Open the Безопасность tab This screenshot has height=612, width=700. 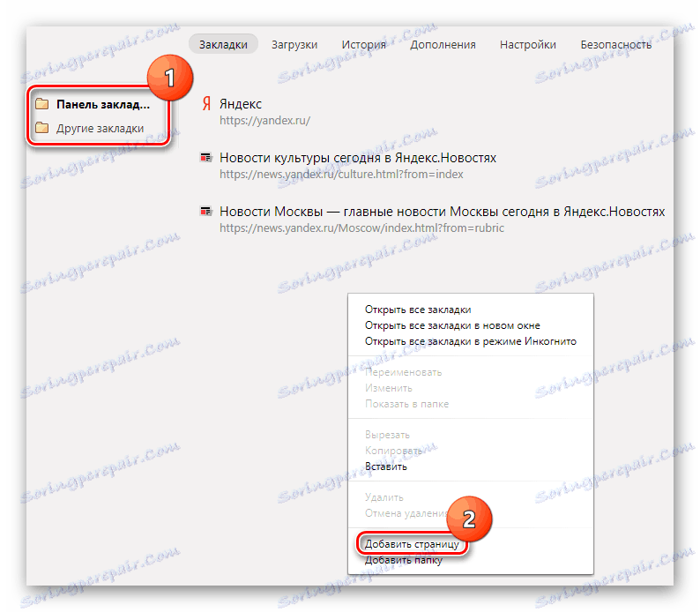[x=616, y=45]
